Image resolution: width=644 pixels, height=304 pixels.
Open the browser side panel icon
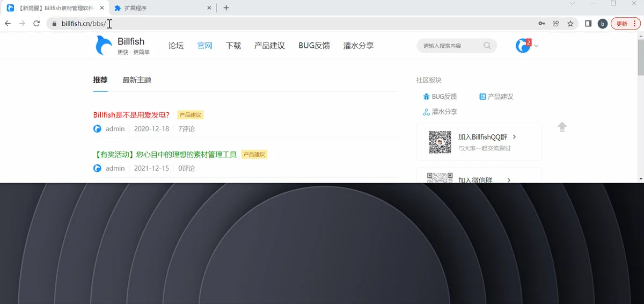tap(588, 24)
